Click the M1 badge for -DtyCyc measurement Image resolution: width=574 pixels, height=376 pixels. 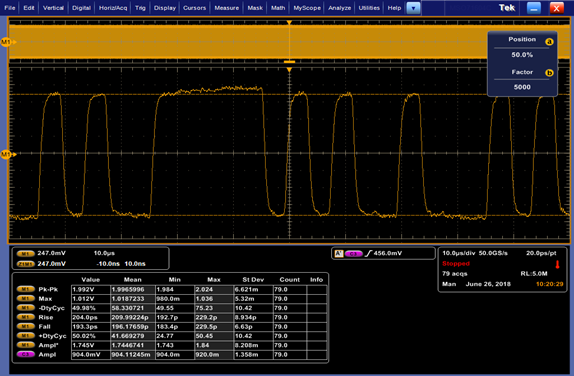click(26, 308)
